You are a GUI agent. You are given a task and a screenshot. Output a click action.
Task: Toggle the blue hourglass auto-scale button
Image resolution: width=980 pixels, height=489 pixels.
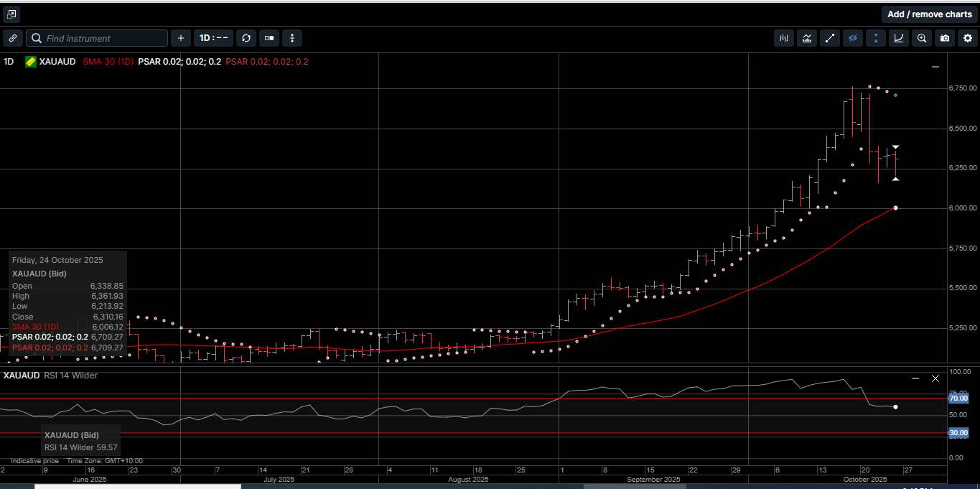(876, 38)
